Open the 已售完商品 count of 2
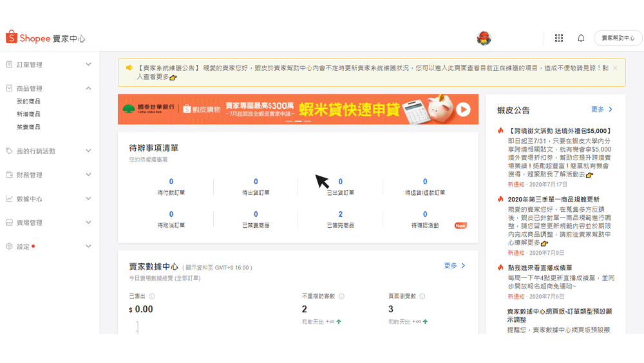This screenshot has height=363, width=644. point(340,215)
